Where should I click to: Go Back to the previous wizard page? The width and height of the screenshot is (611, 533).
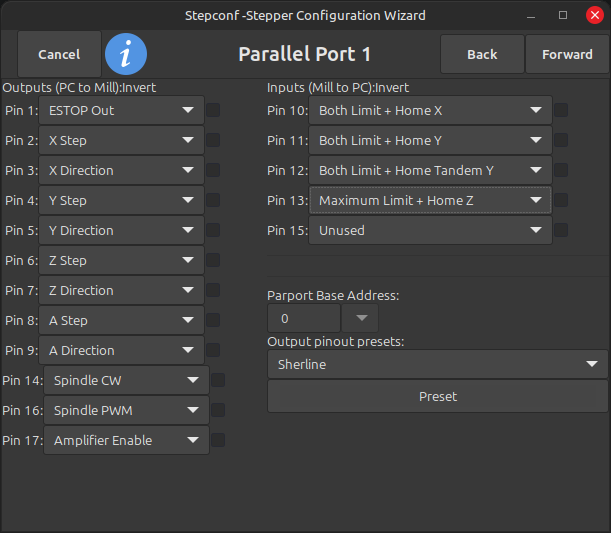pyautogui.click(x=482, y=54)
